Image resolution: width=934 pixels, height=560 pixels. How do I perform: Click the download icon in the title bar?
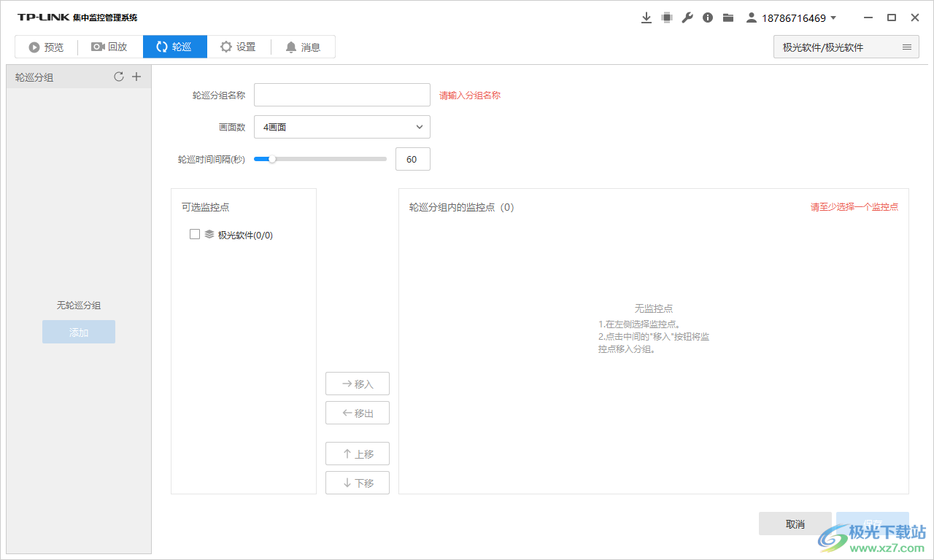click(647, 17)
